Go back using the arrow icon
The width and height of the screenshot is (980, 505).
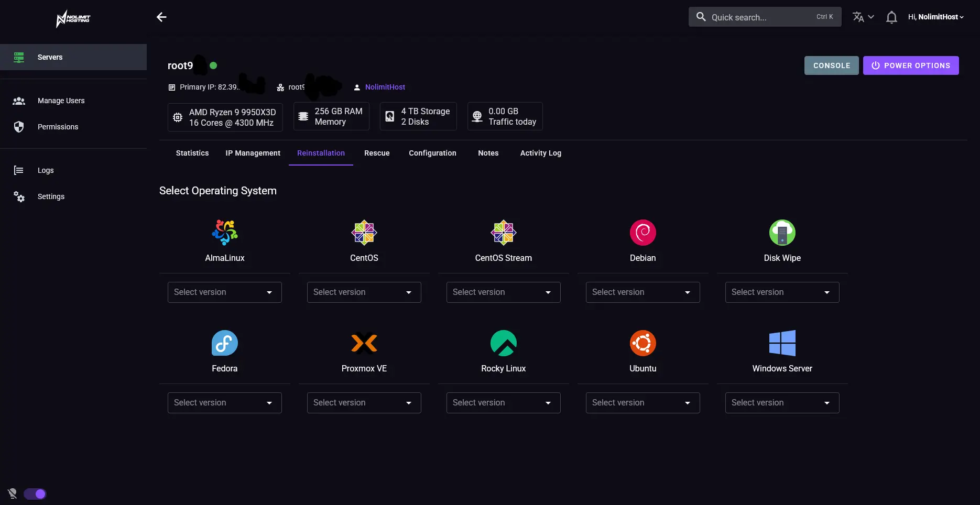(x=161, y=17)
